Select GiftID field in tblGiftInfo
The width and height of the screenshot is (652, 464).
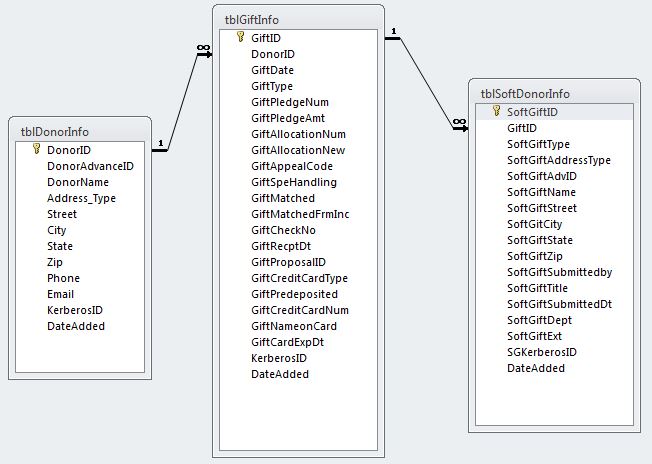click(x=298, y=38)
